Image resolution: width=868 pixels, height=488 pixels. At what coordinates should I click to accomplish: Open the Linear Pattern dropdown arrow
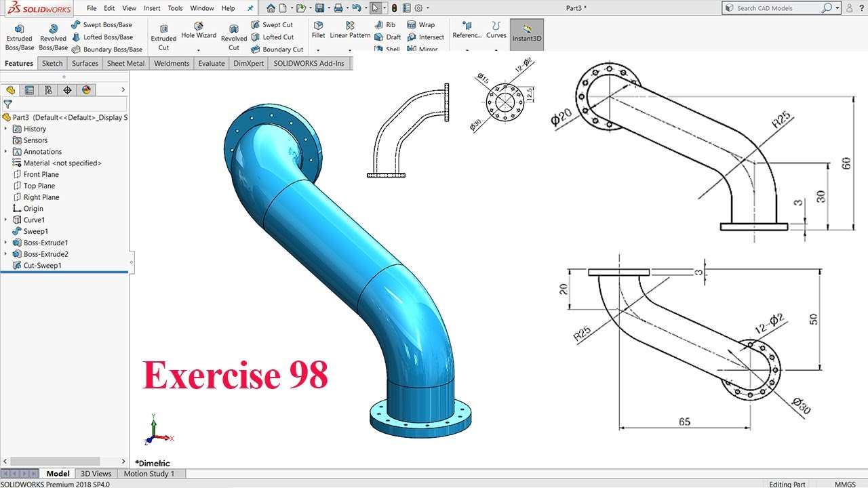(350, 49)
